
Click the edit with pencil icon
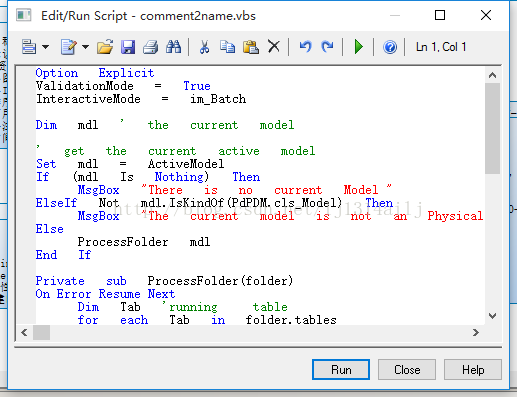pos(69,47)
